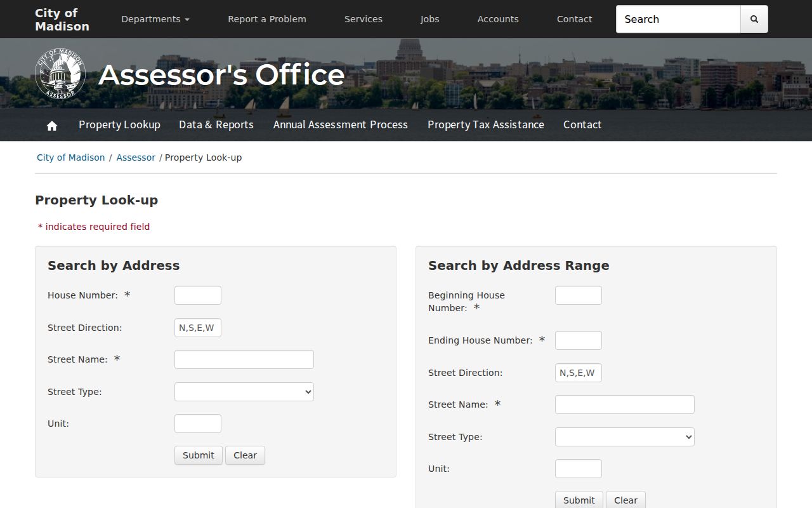Open Contact in Assessor section navigation
The height and width of the screenshot is (508, 812).
tap(582, 124)
